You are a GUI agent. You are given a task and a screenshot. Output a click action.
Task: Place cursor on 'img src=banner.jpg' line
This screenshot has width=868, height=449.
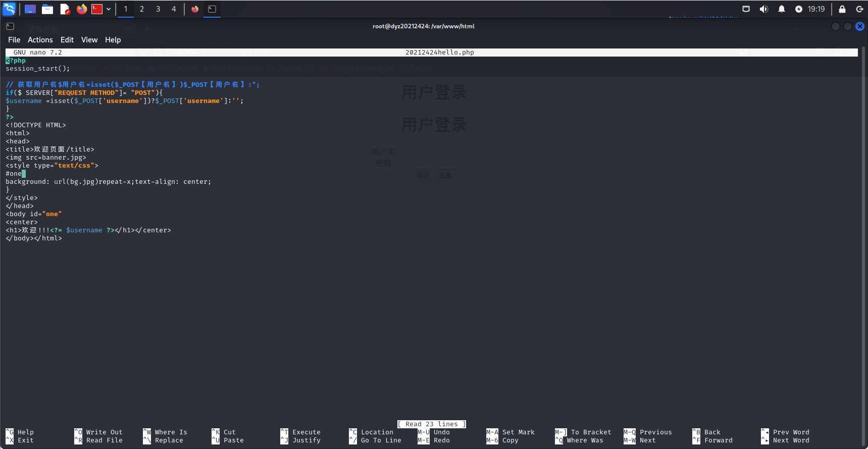coord(46,158)
